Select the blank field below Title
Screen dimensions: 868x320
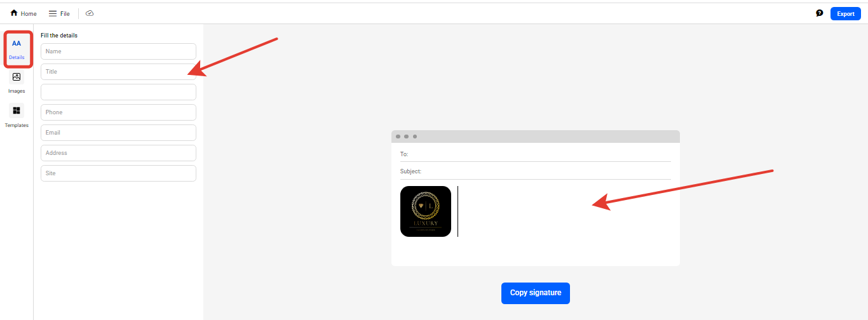[x=118, y=92]
